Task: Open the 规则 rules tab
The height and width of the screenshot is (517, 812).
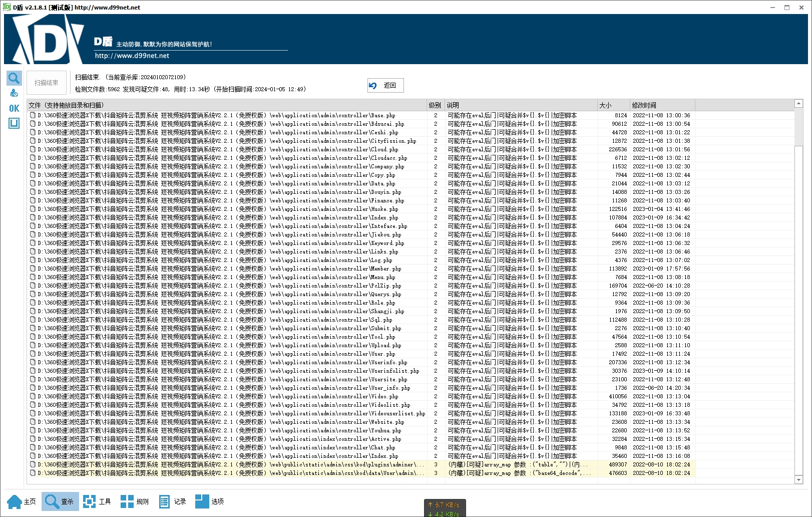Action: tap(135, 501)
